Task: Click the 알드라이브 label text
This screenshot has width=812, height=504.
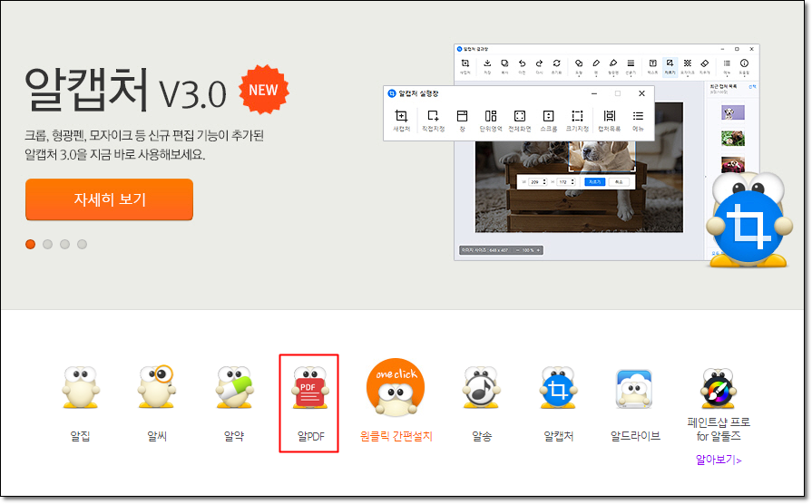Action: tap(635, 436)
